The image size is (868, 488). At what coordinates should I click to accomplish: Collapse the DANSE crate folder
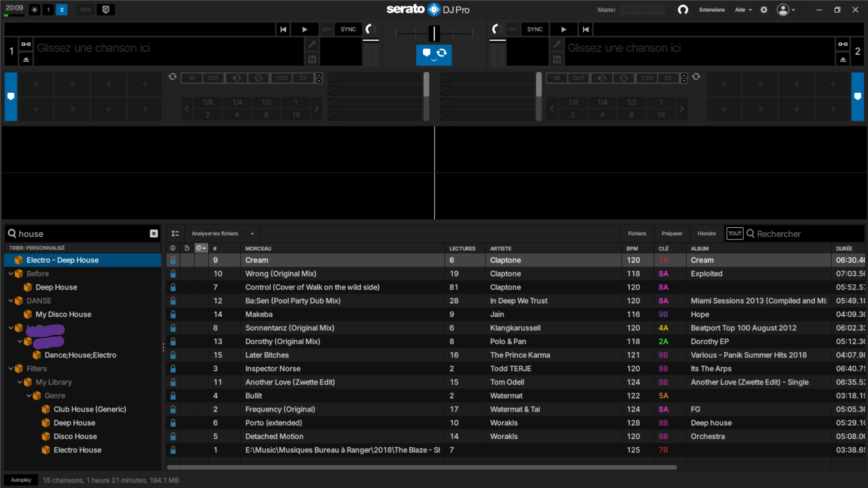[x=11, y=300]
